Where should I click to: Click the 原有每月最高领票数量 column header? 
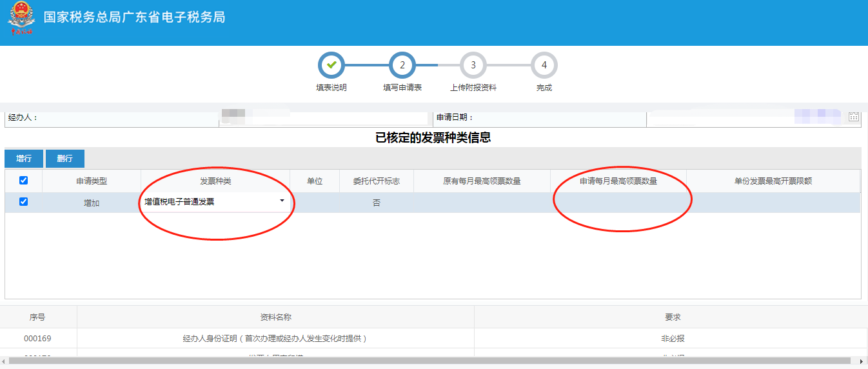pos(482,181)
